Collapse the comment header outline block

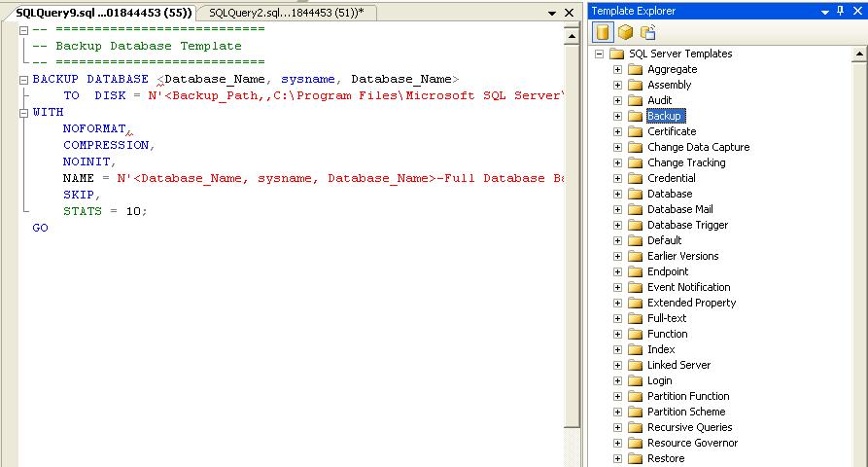pyautogui.click(x=24, y=29)
